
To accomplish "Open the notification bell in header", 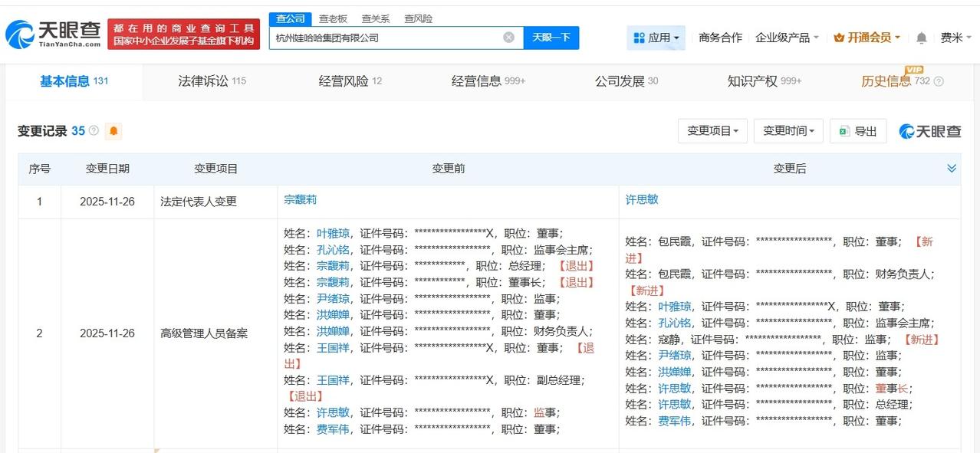I will [921, 38].
